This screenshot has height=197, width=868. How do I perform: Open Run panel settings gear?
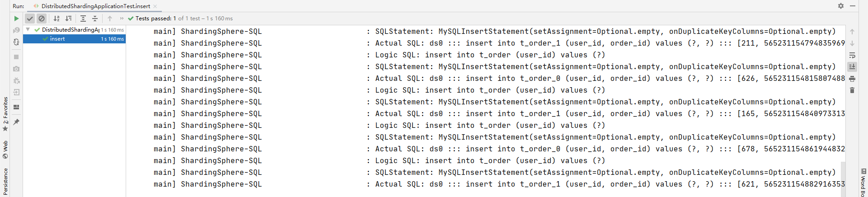(841, 6)
